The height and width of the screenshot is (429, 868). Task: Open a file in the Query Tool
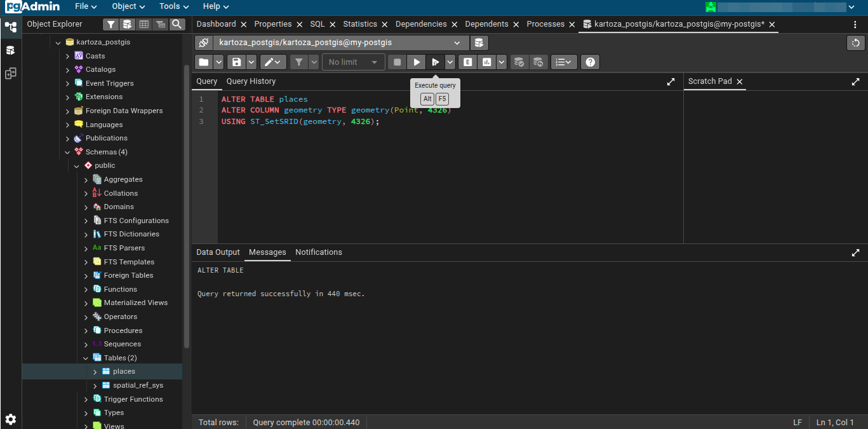[x=204, y=62]
